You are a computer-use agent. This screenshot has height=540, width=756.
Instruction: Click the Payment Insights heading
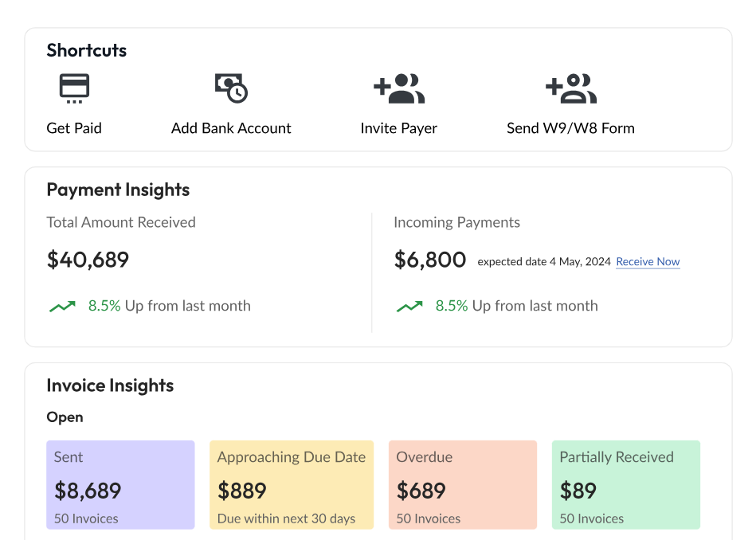point(118,190)
